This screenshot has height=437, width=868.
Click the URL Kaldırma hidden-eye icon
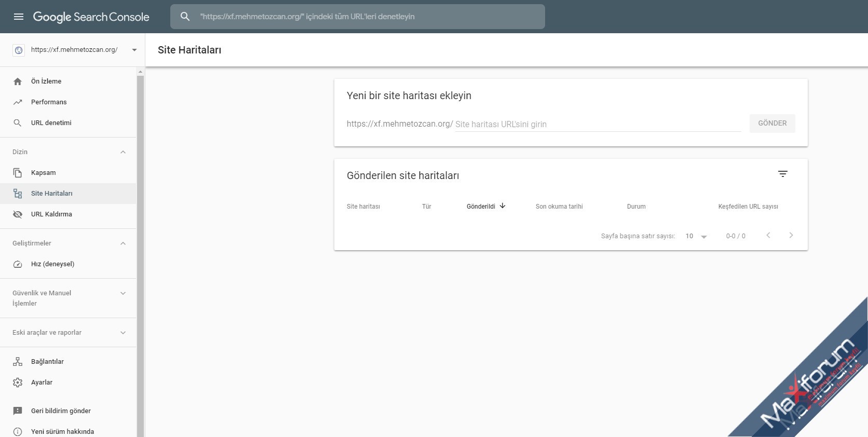[x=18, y=214]
